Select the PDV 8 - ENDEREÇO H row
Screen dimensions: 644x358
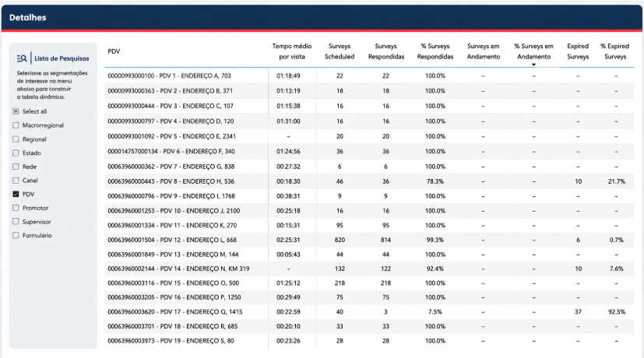pos(369,181)
